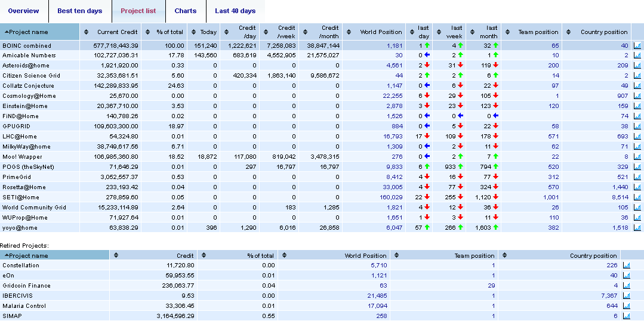Screen dimensions: 644x321
Task: Open chart icon for Cosmology@Home row
Action: click(x=637, y=95)
